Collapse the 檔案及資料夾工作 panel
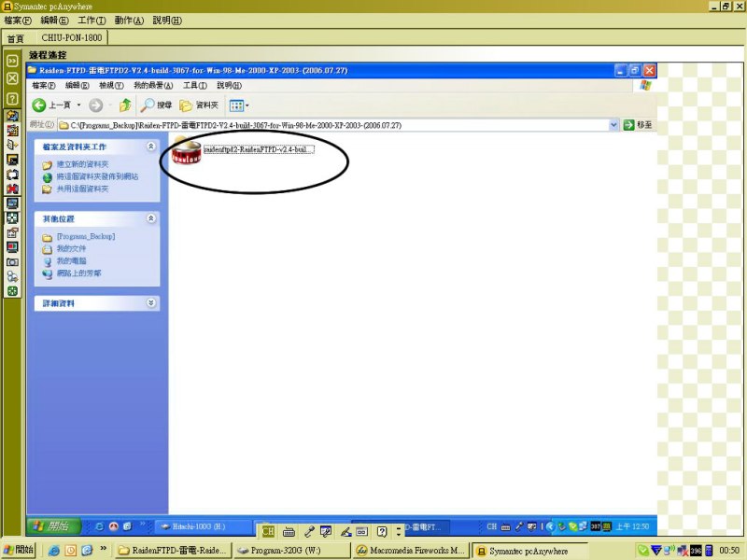Screen dimensions: 747x560 tap(151, 147)
